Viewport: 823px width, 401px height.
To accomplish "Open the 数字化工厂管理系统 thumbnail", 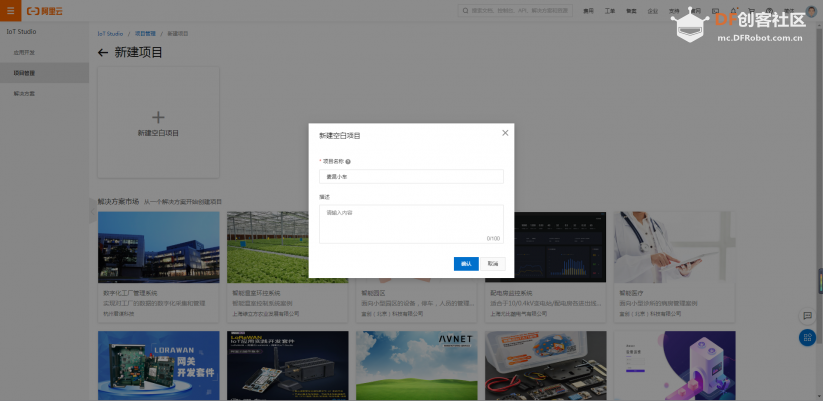I will (x=159, y=247).
